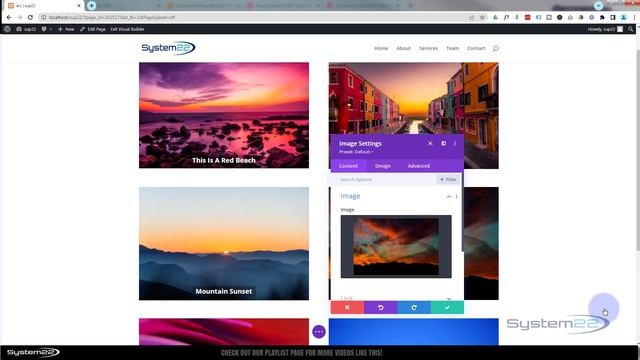Reload the page with refresh icon
The image size is (640, 360).
click(x=30, y=18)
